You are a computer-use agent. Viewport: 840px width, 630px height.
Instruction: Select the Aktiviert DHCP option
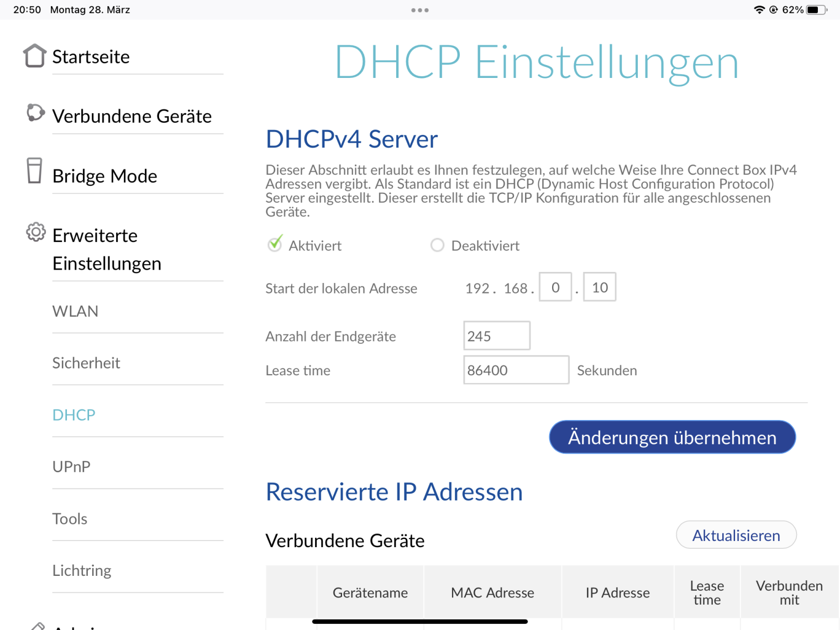[275, 245]
